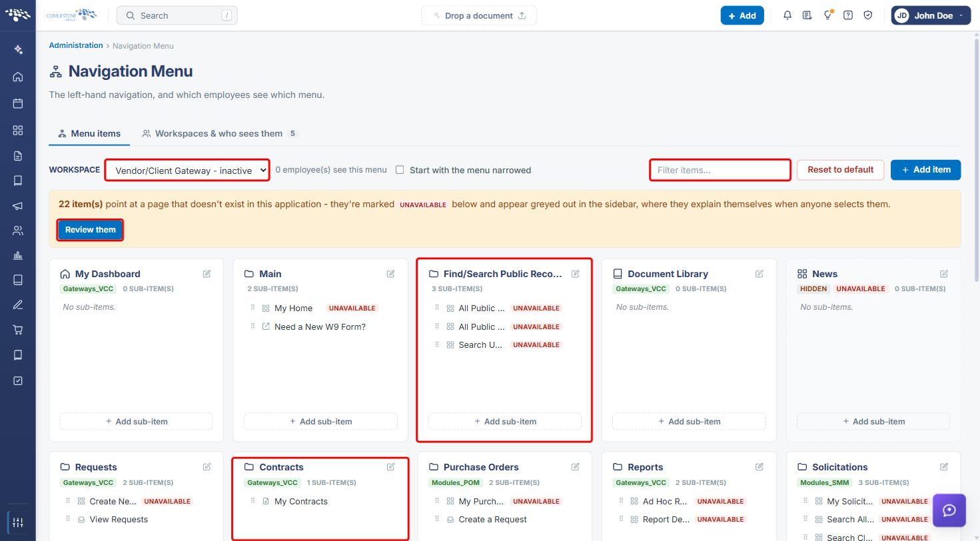This screenshot has height=541, width=980.
Task: Open the calendar icon in left sidebar
Action: (18, 103)
